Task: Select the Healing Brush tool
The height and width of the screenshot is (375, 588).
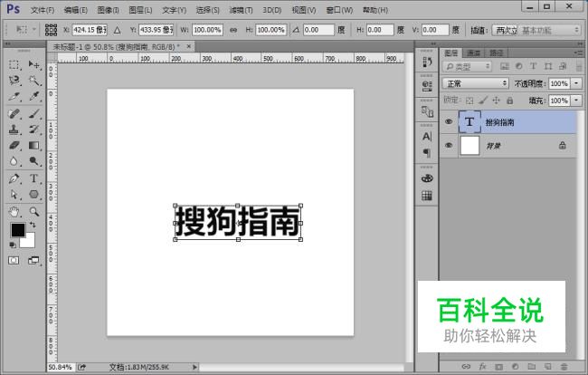Action: 14,114
